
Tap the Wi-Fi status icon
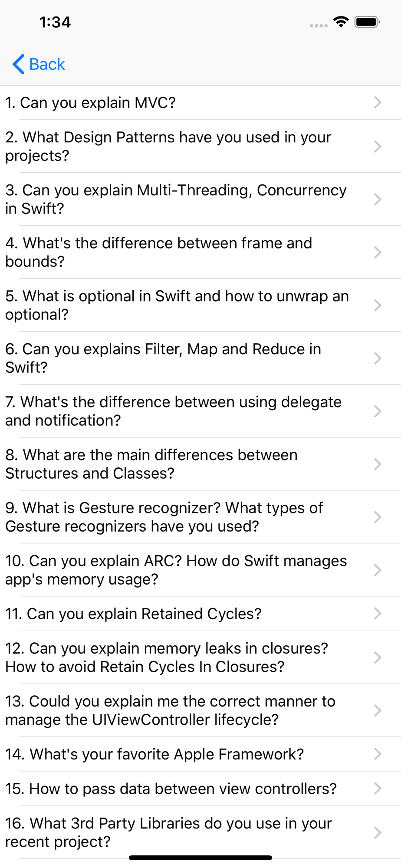tap(341, 22)
